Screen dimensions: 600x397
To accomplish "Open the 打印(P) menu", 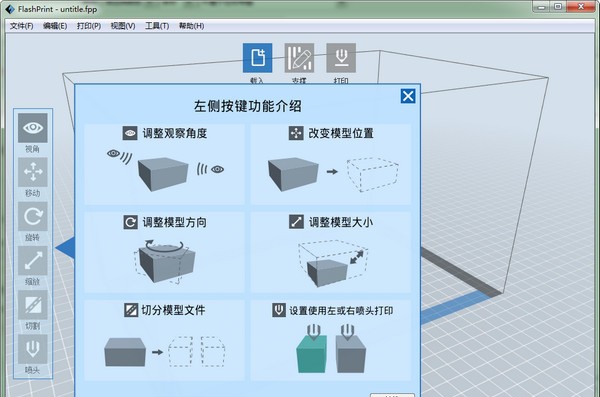I will [89, 26].
